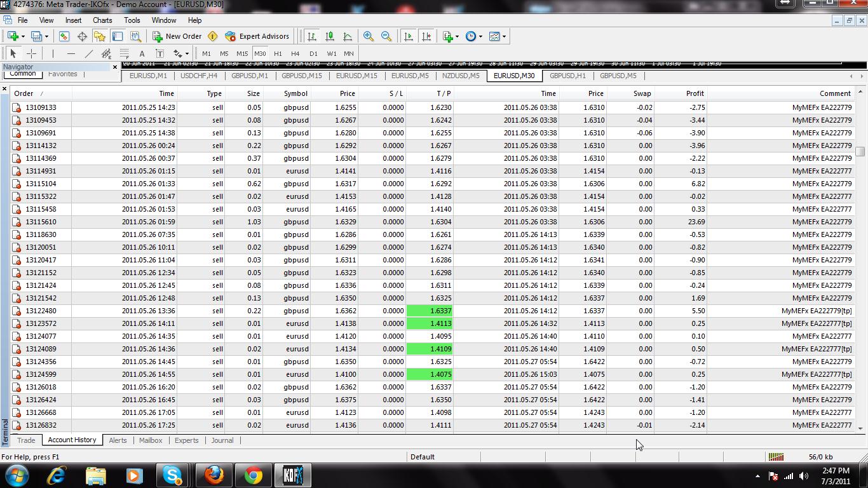This screenshot has width=868, height=488.
Task: Open Firefox from the taskbar
Action: click(x=214, y=475)
